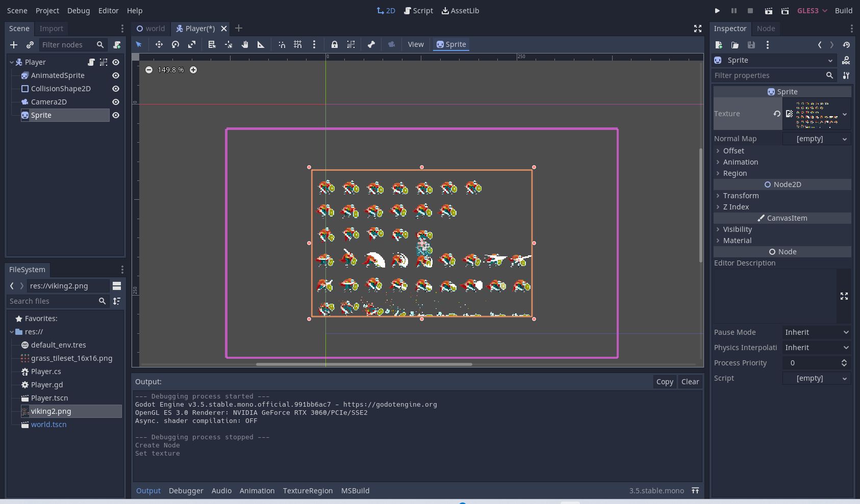Toggle visibility of CollisionShape2D node
This screenshot has width=860, height=504.
(116, 89)
